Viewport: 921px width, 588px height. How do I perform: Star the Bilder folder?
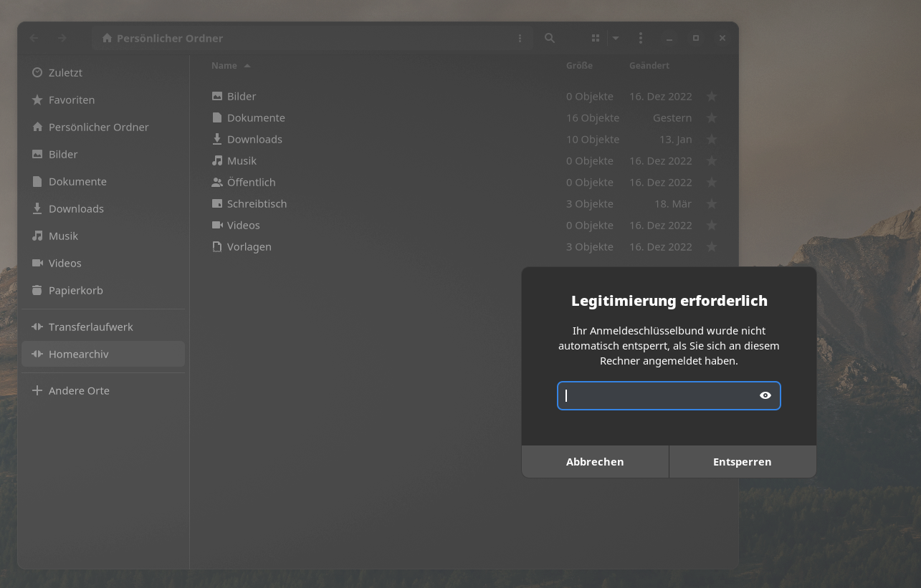pos(712,96)
